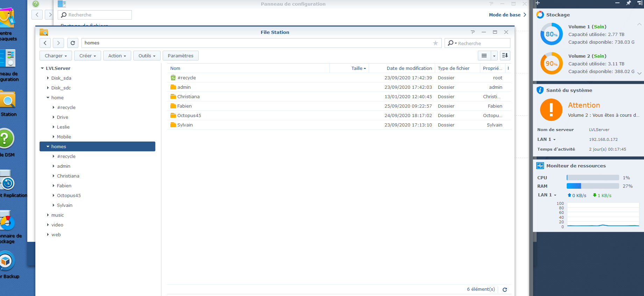Image resolution: width=644 pixels, height=296 pixels.
Task: Click the Volume 2 90% usage ring
Action: click(x=552, y=63)
